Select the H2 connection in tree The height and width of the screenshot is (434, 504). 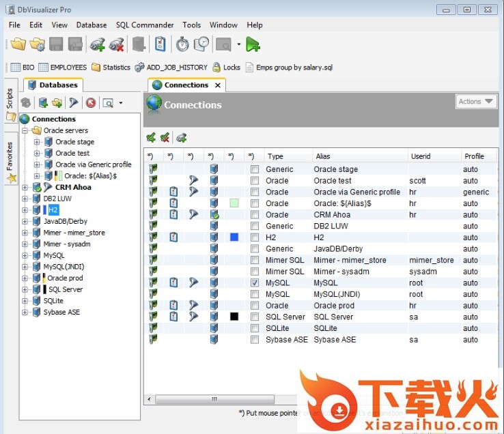pyautogui.click(x=53, y=210)
